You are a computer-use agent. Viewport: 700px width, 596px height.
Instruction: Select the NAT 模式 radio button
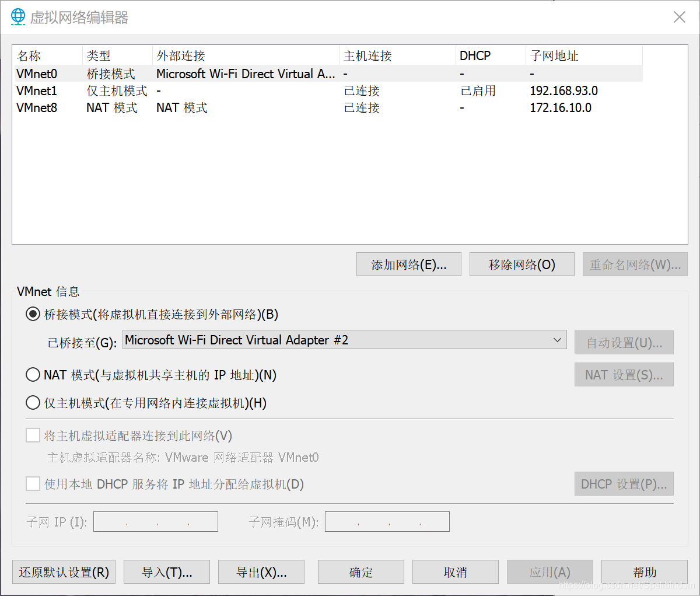[x=33, y=375]
